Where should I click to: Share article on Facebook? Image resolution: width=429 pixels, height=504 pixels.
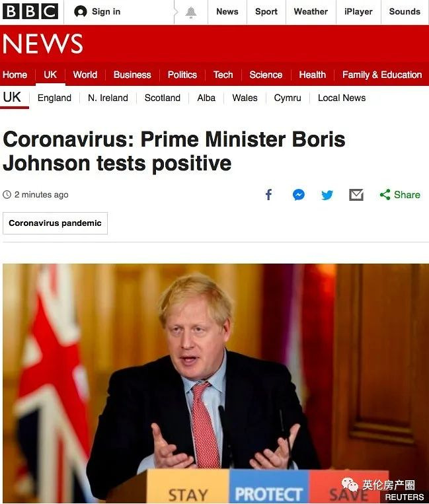coord(268,194)
